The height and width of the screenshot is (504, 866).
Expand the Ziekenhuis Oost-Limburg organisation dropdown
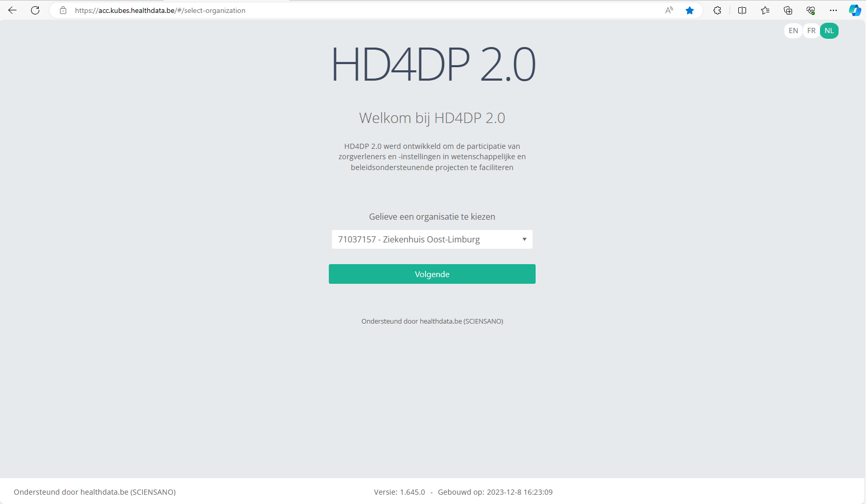click(x=432, y=239)
